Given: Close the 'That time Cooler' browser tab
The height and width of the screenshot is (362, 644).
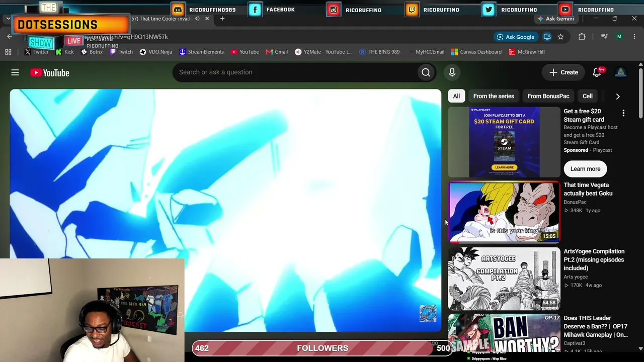Looking at the screenshot, I should [207, 19].
